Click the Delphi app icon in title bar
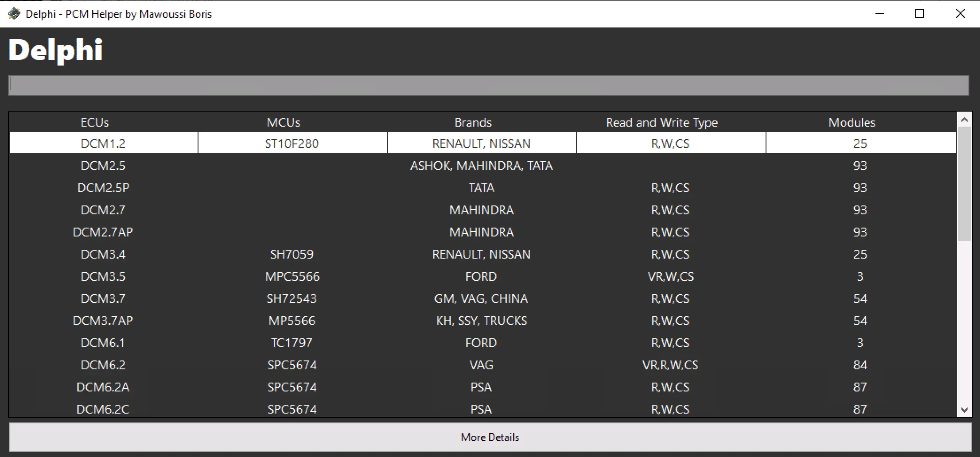The width and height of the screenshot is (980, 457). pyautogui.click(x=14, y=14)
